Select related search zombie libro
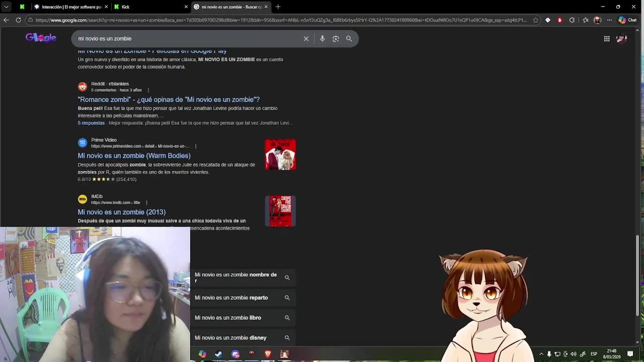 (243, 318)
